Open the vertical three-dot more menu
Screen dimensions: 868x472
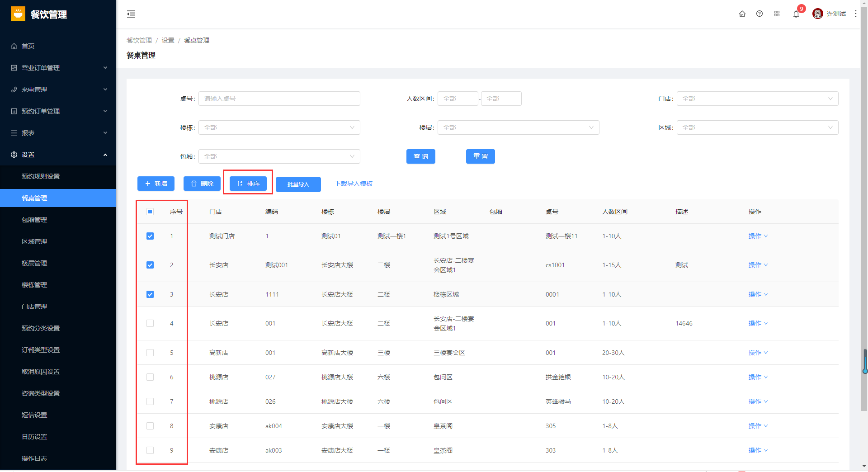tap(856, 14)
